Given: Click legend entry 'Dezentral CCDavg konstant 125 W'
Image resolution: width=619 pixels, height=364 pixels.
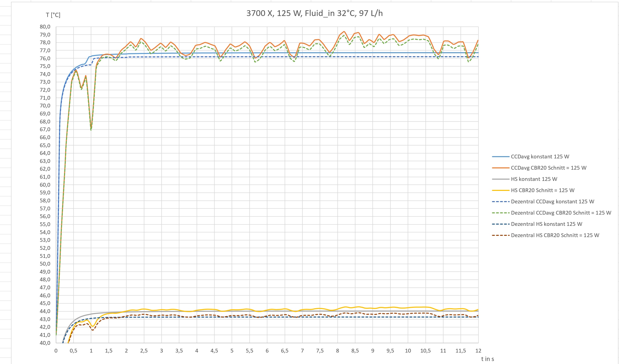Looking at the screenshot, I should click(x=552, y=202).
